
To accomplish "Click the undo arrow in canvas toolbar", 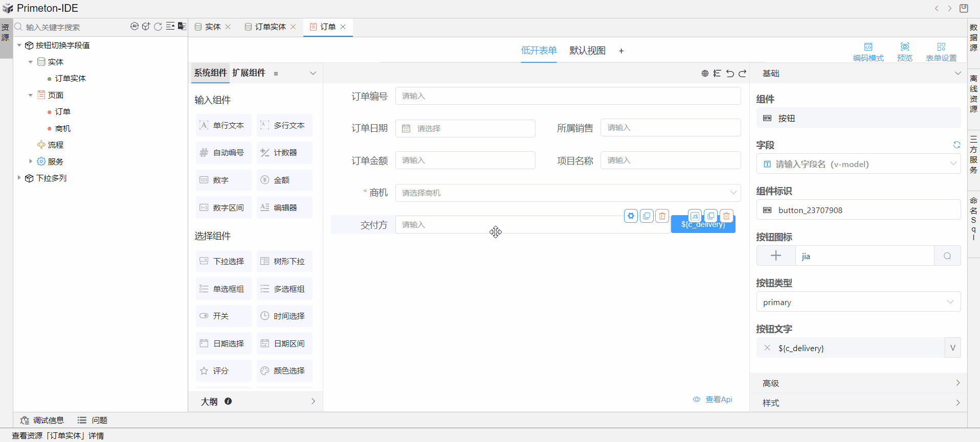I will (730, 74).
